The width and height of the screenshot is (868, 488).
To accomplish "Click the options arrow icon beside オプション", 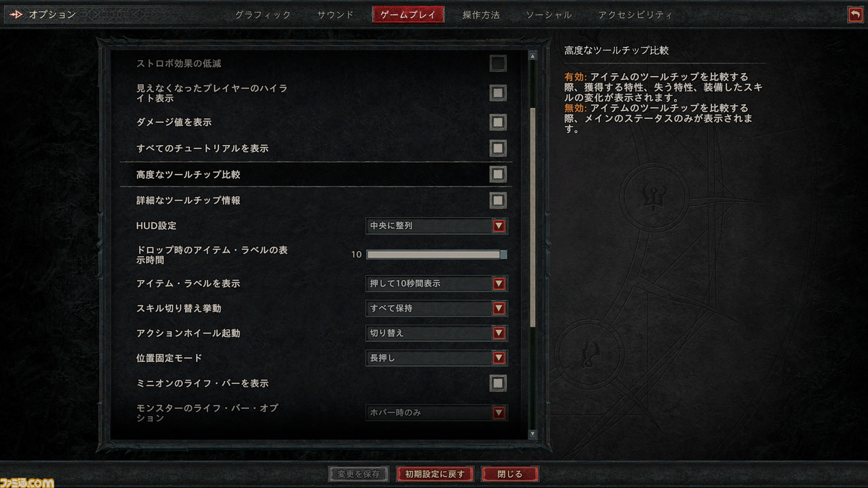I will 16,14.
